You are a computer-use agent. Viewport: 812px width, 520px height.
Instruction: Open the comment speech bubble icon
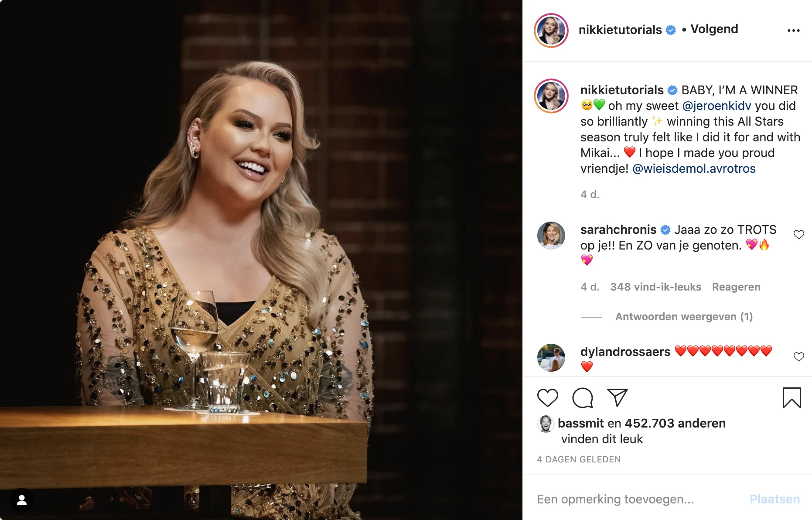pyautogui.click(x=583, y=398)
